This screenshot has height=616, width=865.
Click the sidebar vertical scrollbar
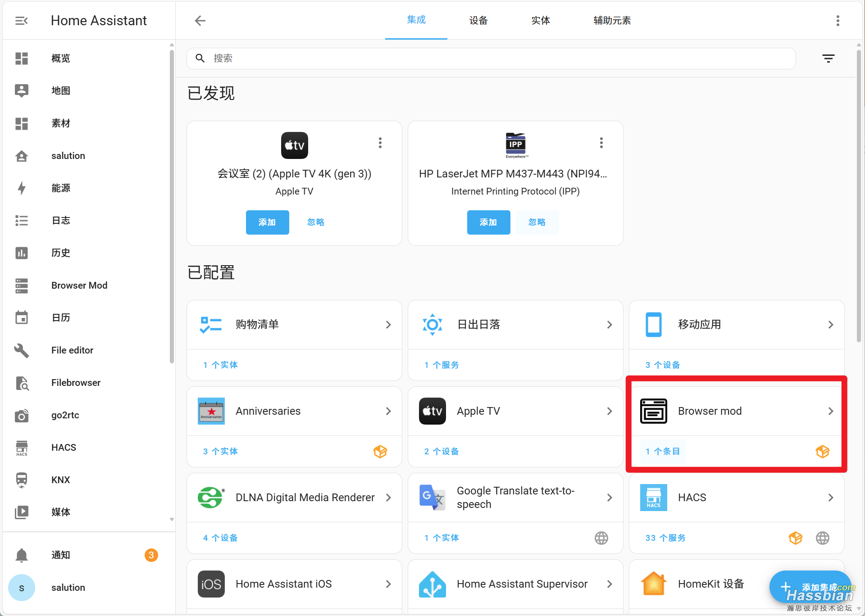[x=172, y=207]
